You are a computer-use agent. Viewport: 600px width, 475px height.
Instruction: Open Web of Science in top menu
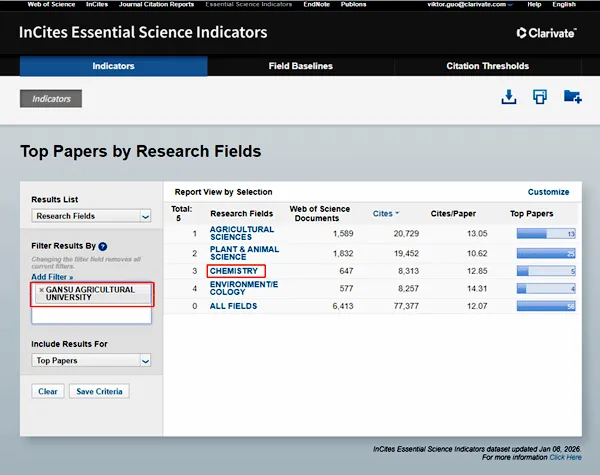51,5
